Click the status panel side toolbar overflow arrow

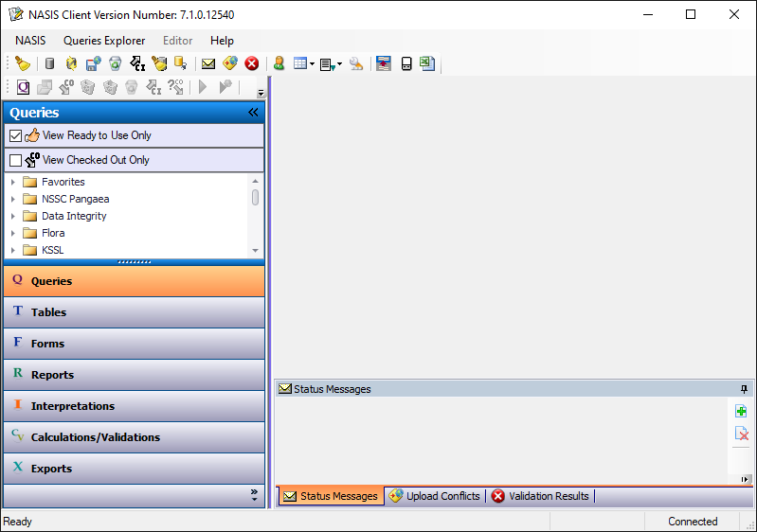click(745, 479)
